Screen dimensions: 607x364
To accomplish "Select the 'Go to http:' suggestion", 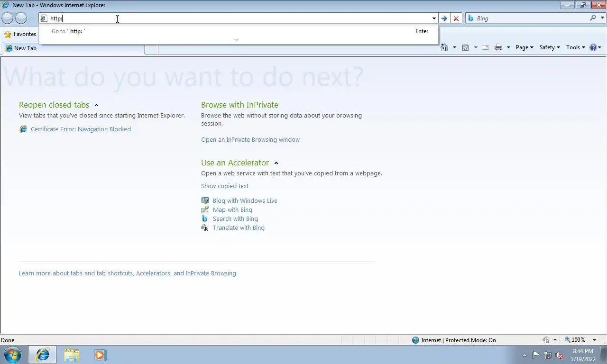I will click(239, 31).
